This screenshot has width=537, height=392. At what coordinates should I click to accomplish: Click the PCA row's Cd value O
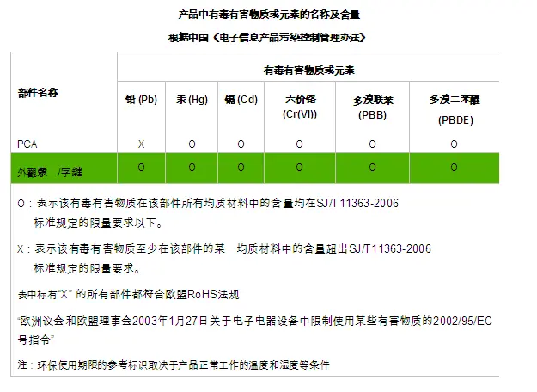tap(241, 144)
